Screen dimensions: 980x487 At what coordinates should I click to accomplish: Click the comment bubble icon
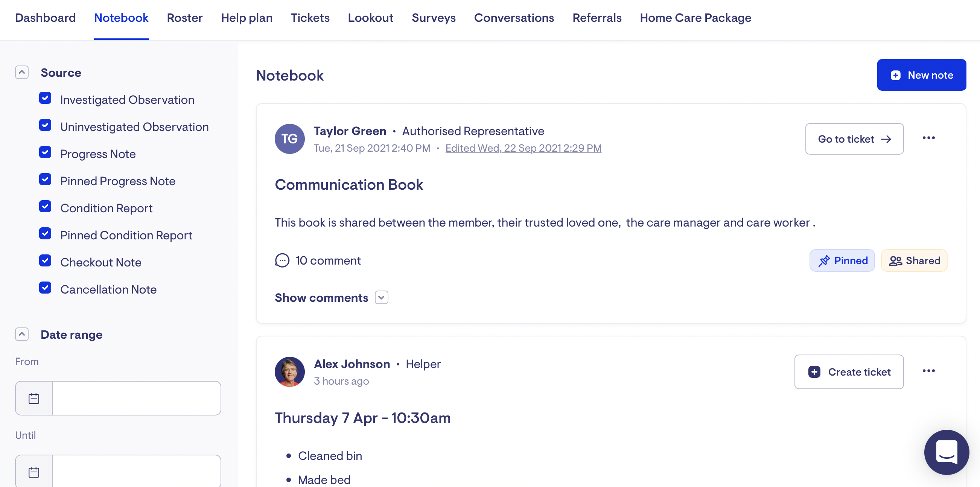[282, 260]
